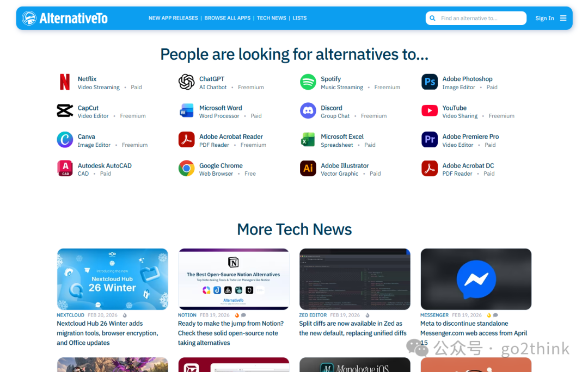The width and height of the screenshot is (588, 372).
Task: Open the Canva app icon
Action: [x=65, y=140]
